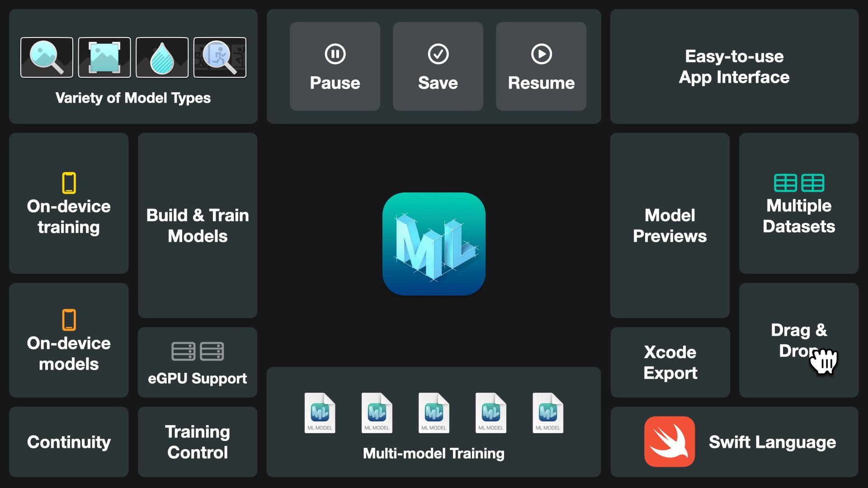Viewport: 868px width, 488px height.
Task: Select the last ML MODEL document thumbnail
Action: click(547, 412)
